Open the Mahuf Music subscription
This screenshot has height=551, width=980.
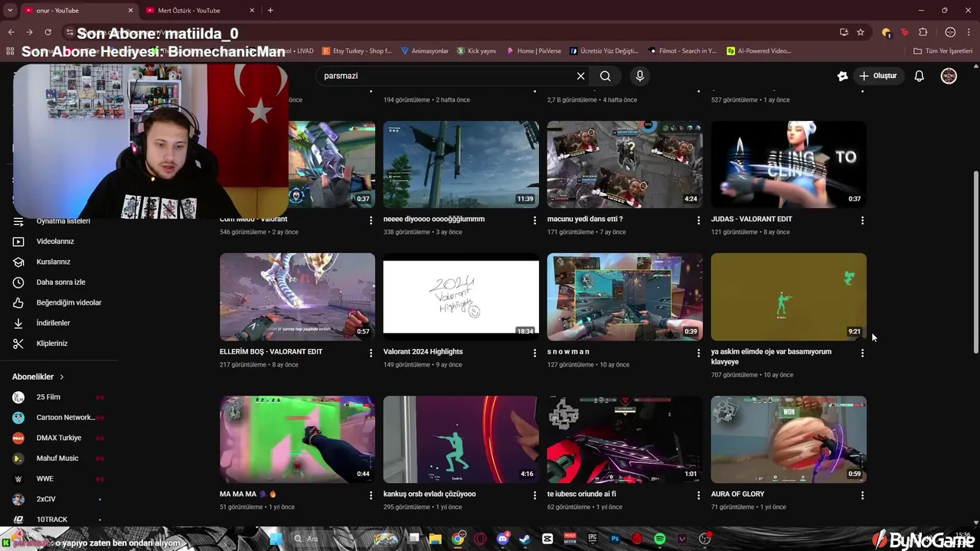(x=57, y=458)
